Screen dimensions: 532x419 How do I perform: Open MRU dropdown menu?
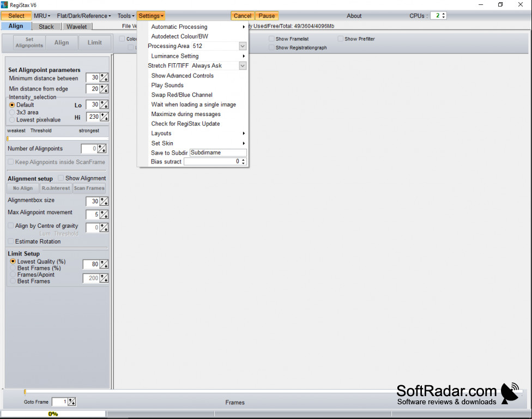coord(42,16)
